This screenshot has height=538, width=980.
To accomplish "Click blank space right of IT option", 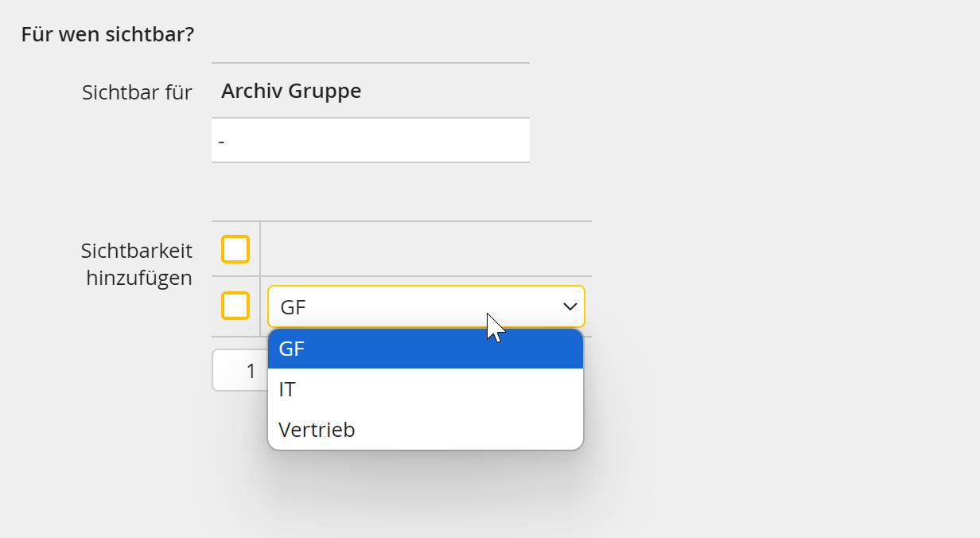I will tap(439, 389).
